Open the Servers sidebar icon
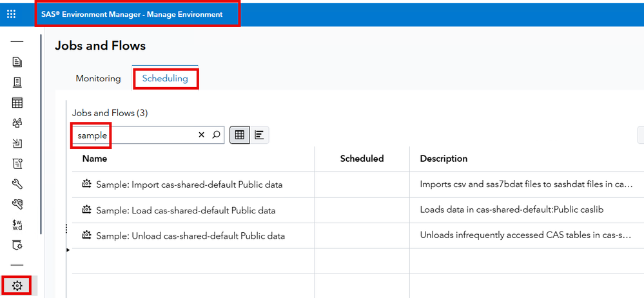The height and width of the screenshot is (298, 644). [17, 83]
